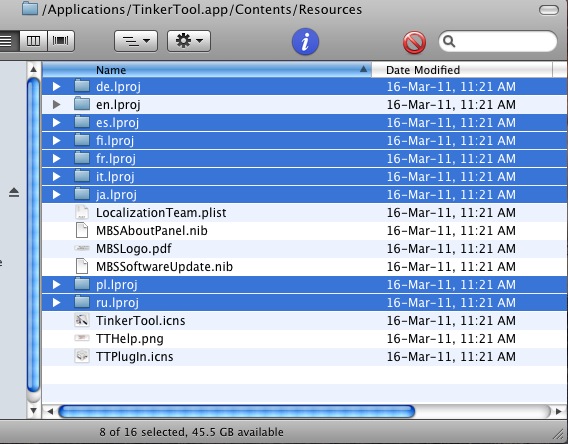This screenshot has height=444, width=568.
Task: Click the MBSAboutPanel.nib file icon
Action: pyautogui.click(x=82, y=230)
